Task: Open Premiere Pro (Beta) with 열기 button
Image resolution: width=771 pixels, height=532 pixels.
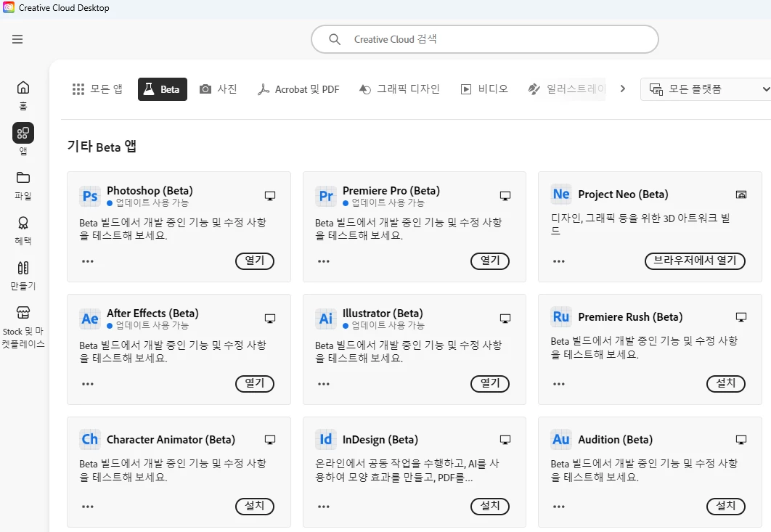Action: 490,261
